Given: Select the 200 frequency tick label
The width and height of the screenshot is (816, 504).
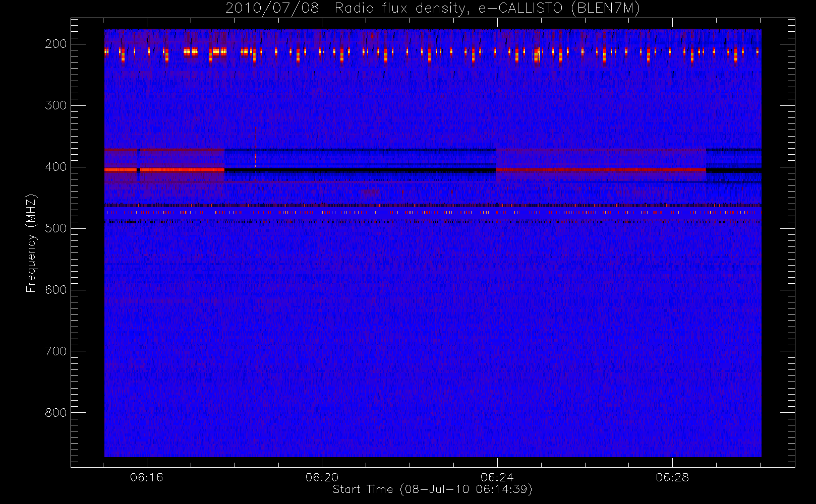Looking at the screenshot, I should coord(56,44).
